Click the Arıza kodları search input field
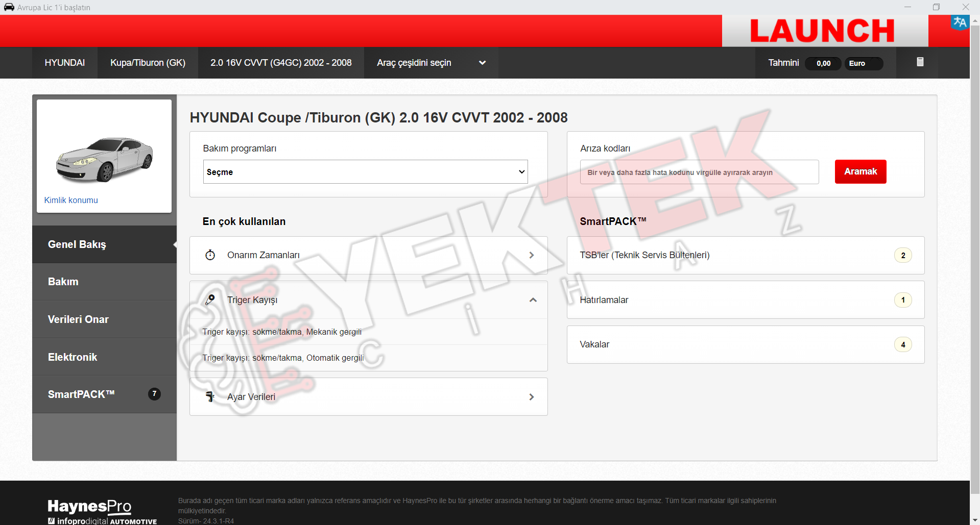Viewport: 980px width, 525px height. [x=699, y=172]
